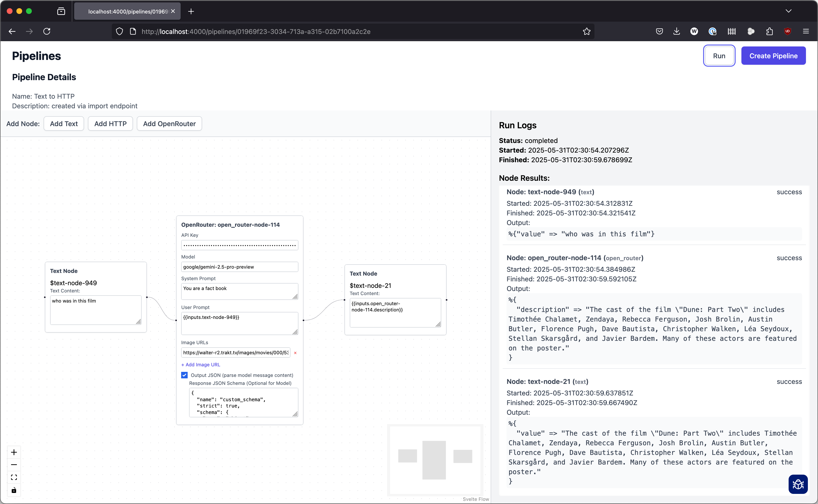
Task: Go forward to the next page
Action: (29, 31)
